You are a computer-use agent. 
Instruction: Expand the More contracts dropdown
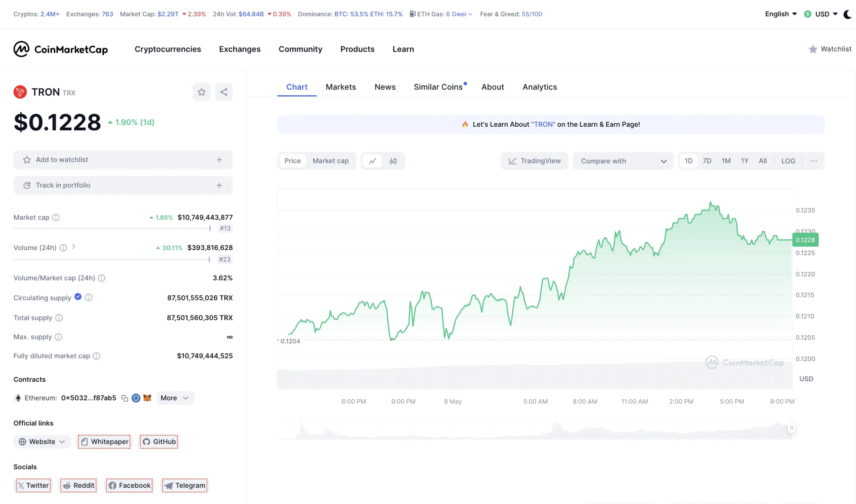click(175, 398)
